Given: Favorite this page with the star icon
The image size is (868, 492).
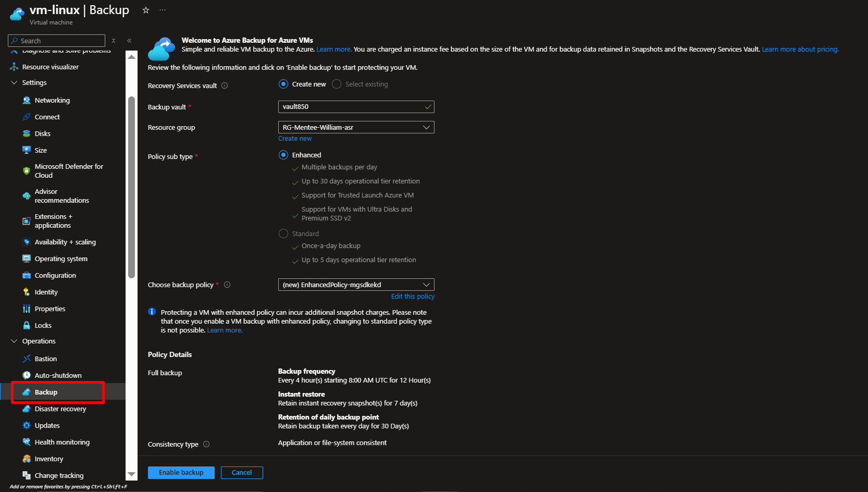Looking at the screenshot, I should coord(146,10).
